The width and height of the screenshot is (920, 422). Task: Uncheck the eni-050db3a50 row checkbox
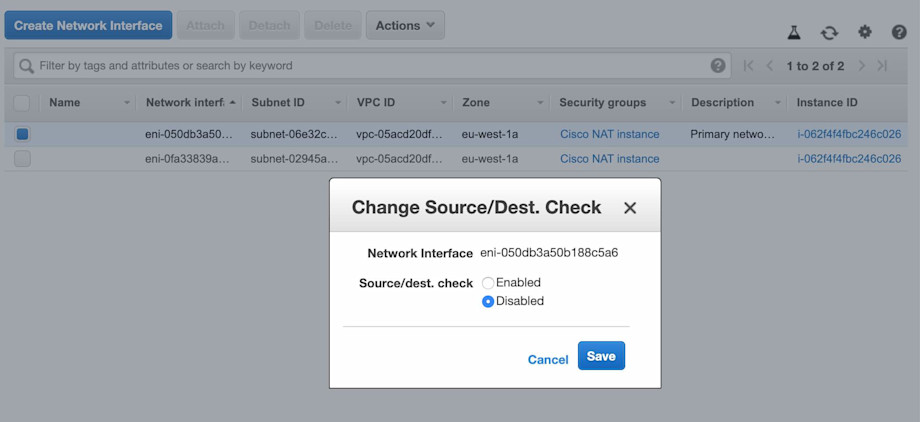pos(22,134)
